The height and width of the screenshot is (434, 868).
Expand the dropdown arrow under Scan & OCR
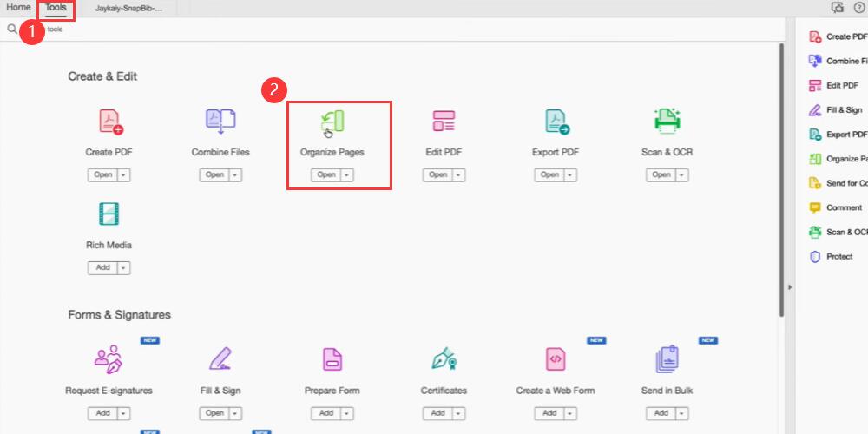click(x=682, y=175)
